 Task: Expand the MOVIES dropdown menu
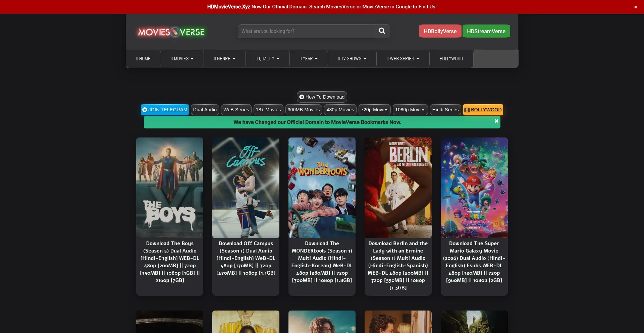pos(182,59)
